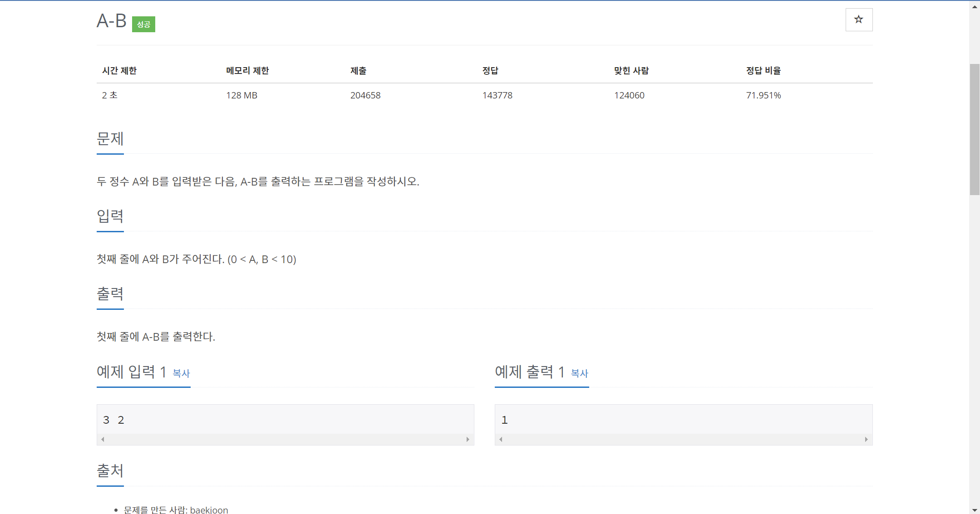This screenshot has height=514, width=980.
Task: Click the page scrollbar down arrow
Action: coord(974,509)
